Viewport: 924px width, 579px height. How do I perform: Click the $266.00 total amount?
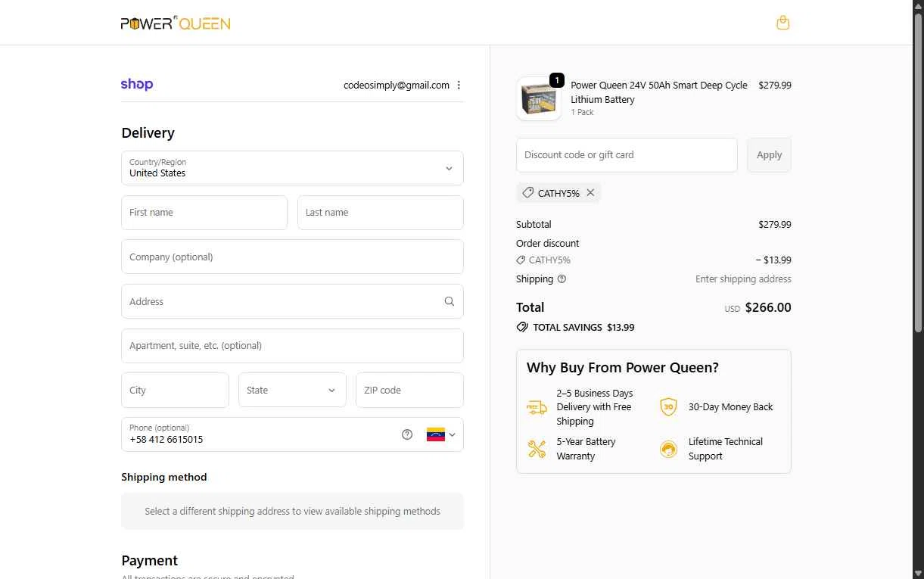click(x=768, y=308)
